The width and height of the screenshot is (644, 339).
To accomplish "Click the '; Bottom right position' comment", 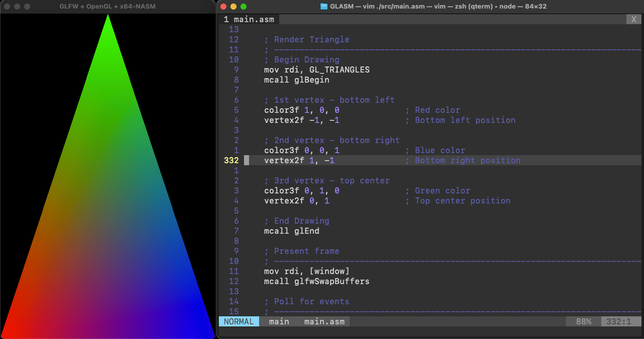I will [463, 161].
